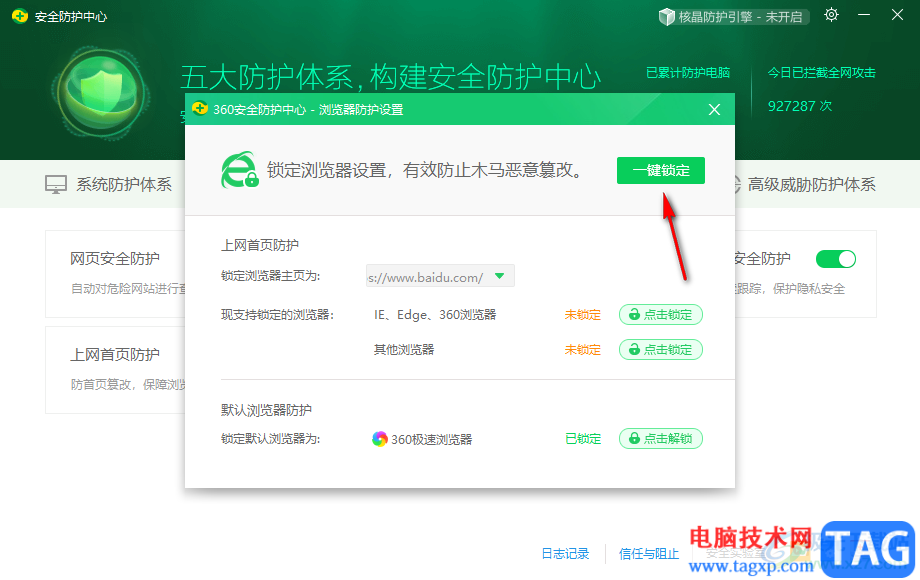
Task: Click the 已累计防护电脑 label
Action: click(688, 73)
